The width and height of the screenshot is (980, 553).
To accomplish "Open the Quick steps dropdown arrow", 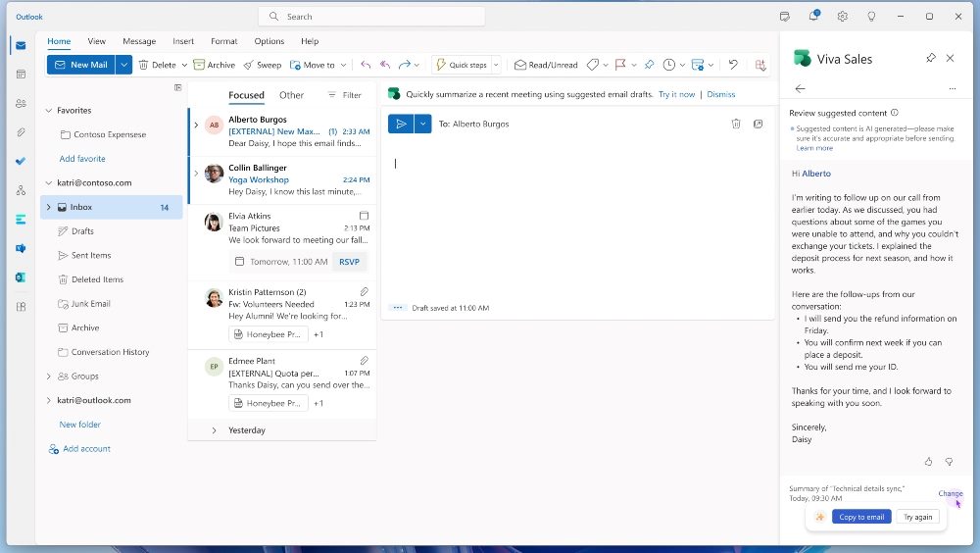I will tap(496, 65).
